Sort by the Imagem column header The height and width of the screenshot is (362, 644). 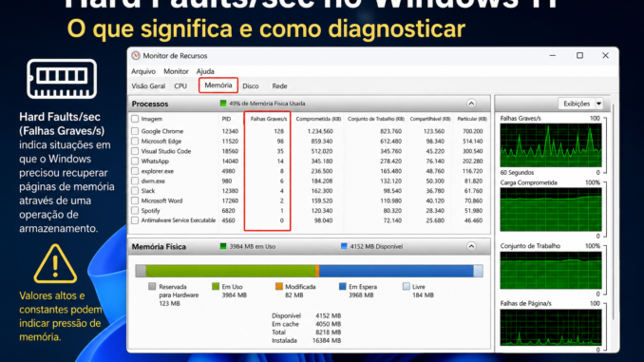[x=152, y=119]
